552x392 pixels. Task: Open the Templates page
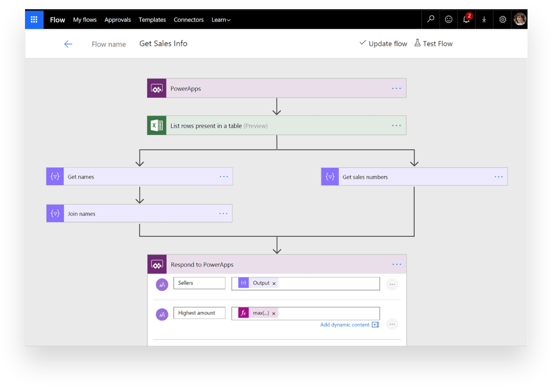pyautogui.click(x=152, y=20)
